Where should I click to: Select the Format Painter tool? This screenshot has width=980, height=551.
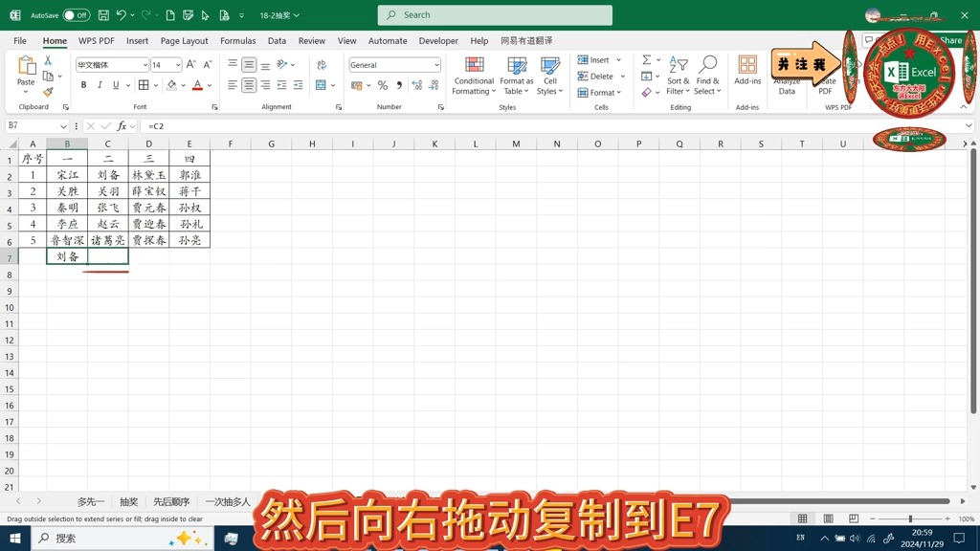[49, 90]
